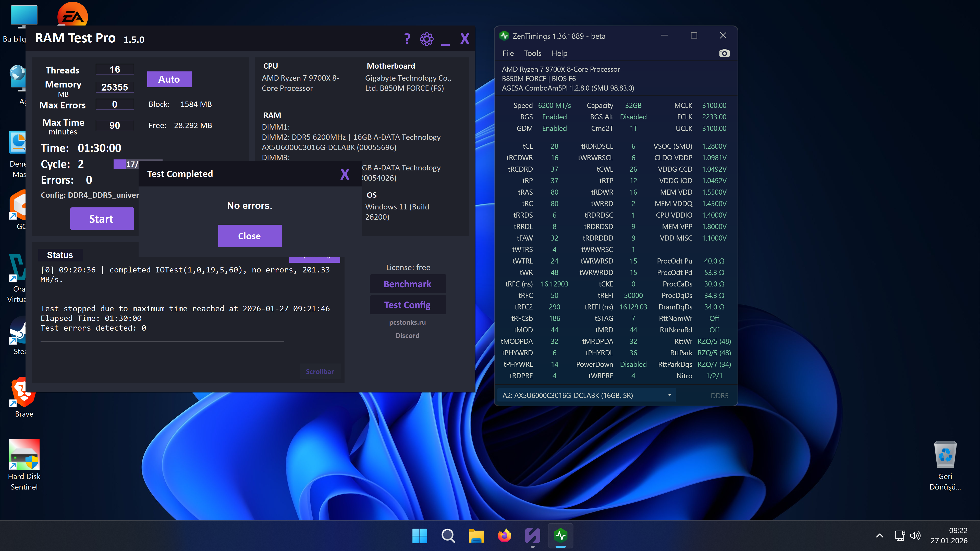Expand the A2 DIMM selector dropdown
The image size is (980, 551).
click(x=587, y=395)
